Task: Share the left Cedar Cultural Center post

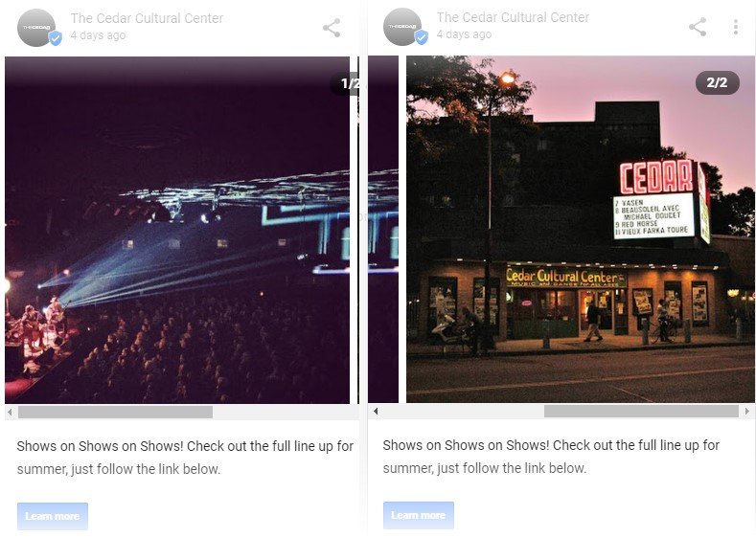Action: coord(332,28)
